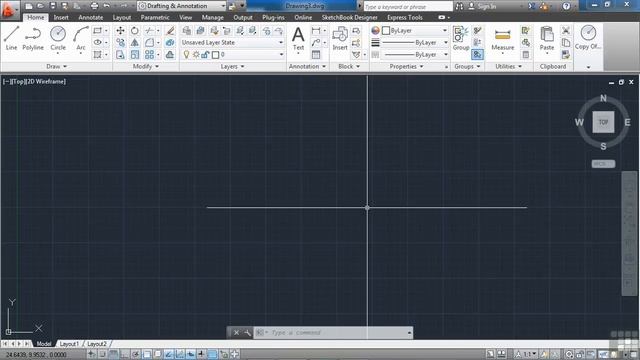Select the Arc tool
The image size is (640, 360).
point(81,38)
